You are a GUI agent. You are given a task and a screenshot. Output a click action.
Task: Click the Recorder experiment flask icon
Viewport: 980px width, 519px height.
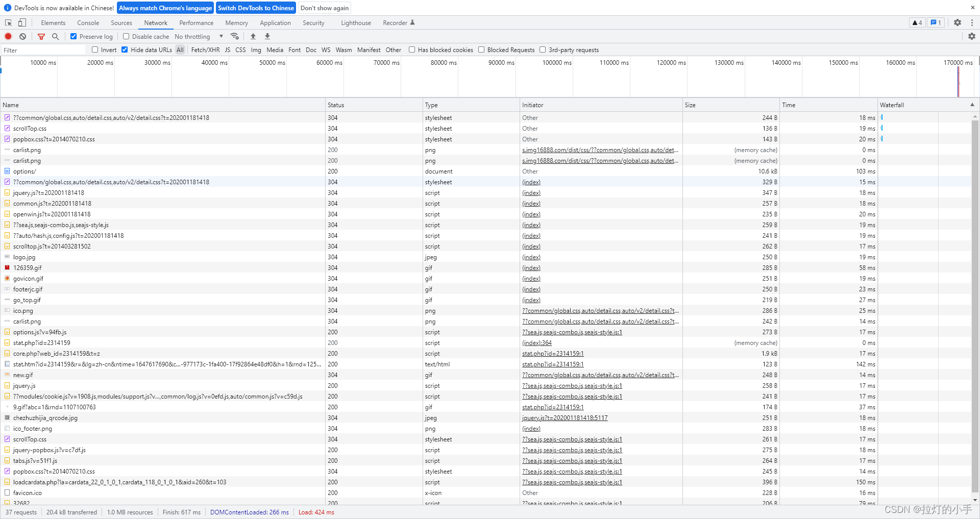tap(412, 22)
